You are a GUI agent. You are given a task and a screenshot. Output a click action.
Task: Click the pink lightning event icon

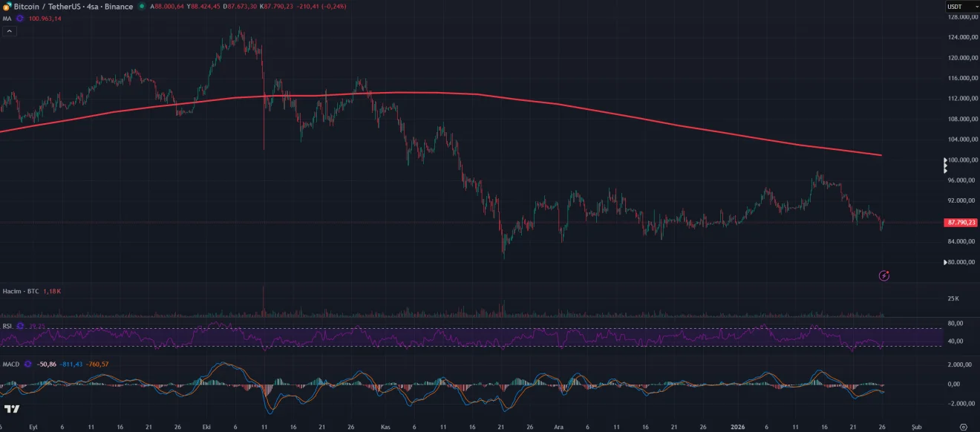[x=884, y=275]
